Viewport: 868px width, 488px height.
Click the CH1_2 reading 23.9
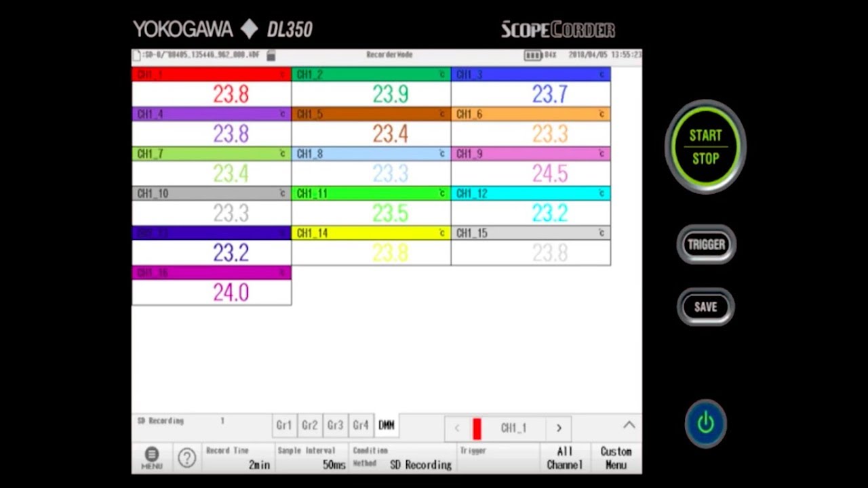click(x=391, y=94)
